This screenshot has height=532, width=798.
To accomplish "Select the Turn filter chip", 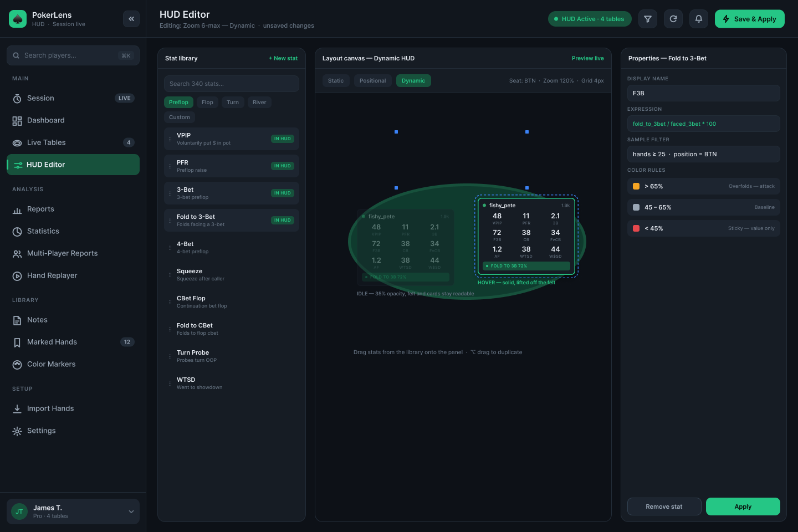I will (x=233, y=102).
